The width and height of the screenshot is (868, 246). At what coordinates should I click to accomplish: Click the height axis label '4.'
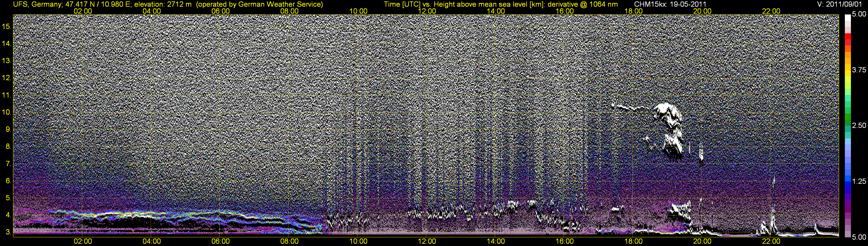8,215
